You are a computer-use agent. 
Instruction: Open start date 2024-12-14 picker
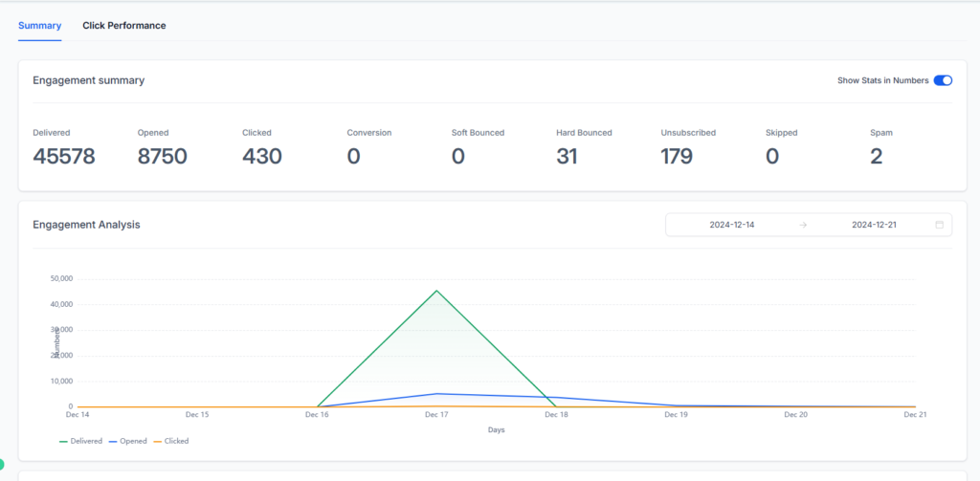point(732,225)
